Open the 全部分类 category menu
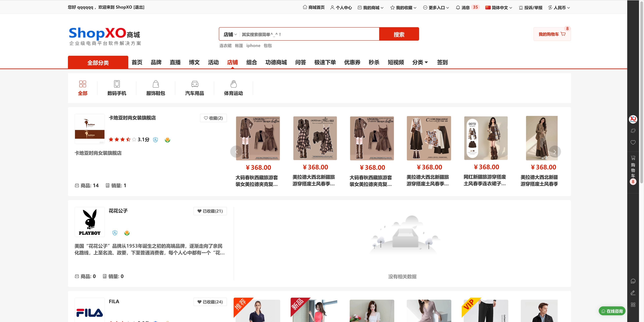The height and width of the screenshot is (322, 644). pyautogui.click(x=98, y=62)
